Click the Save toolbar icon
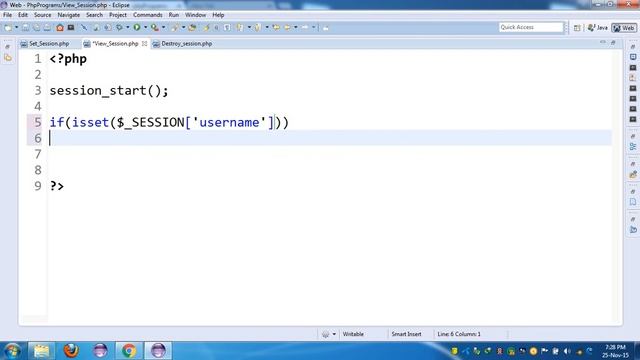 pyautogui.click(x=25, y=28)
